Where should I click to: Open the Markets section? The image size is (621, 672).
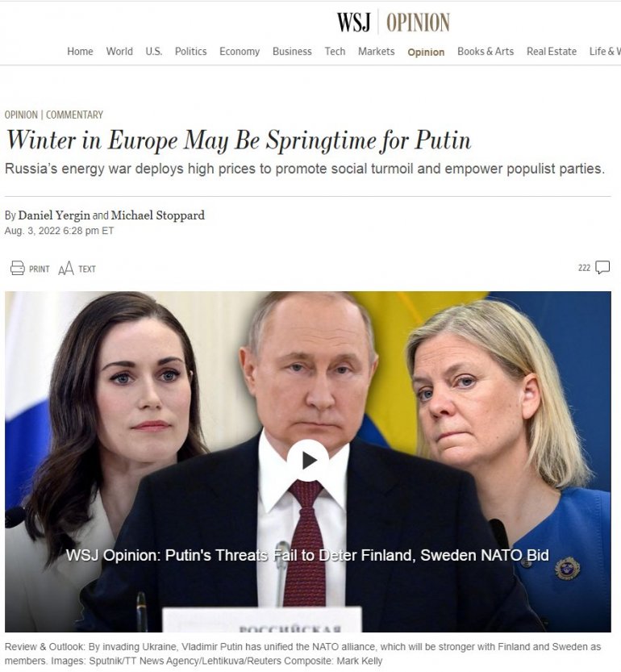coord(377,52)
